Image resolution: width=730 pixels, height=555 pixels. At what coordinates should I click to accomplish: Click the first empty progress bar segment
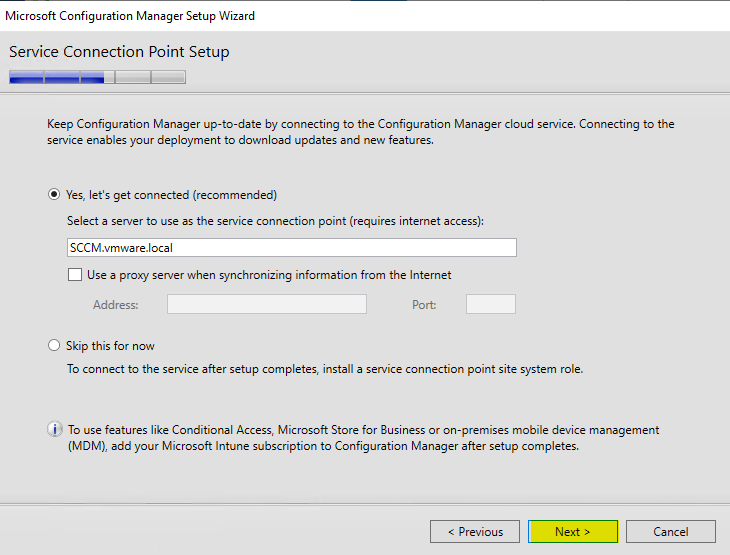pyautogui.click(x=133, y=77)
